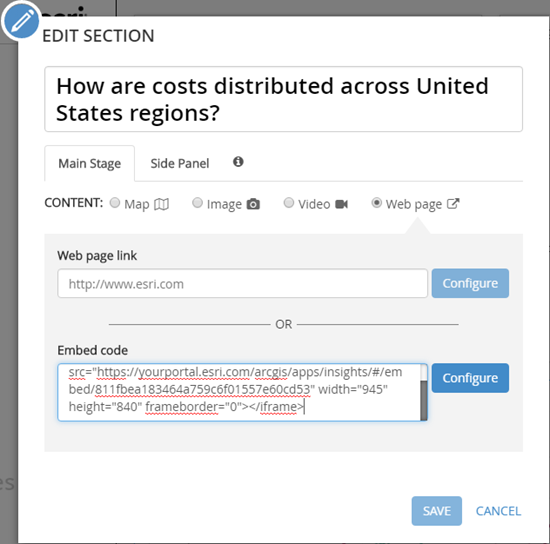Click Configure next to Embed code
The image size is (550, 544).
pos(470,378)
